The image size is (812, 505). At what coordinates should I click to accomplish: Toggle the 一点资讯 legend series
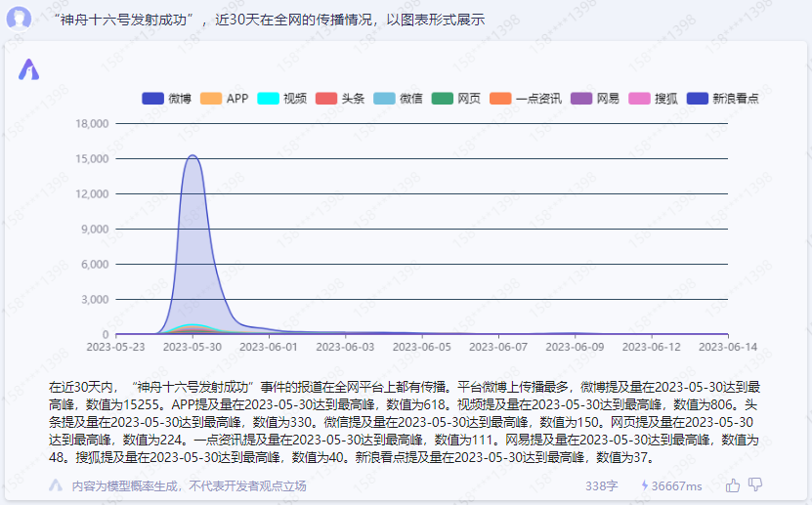tap(526, 99)
